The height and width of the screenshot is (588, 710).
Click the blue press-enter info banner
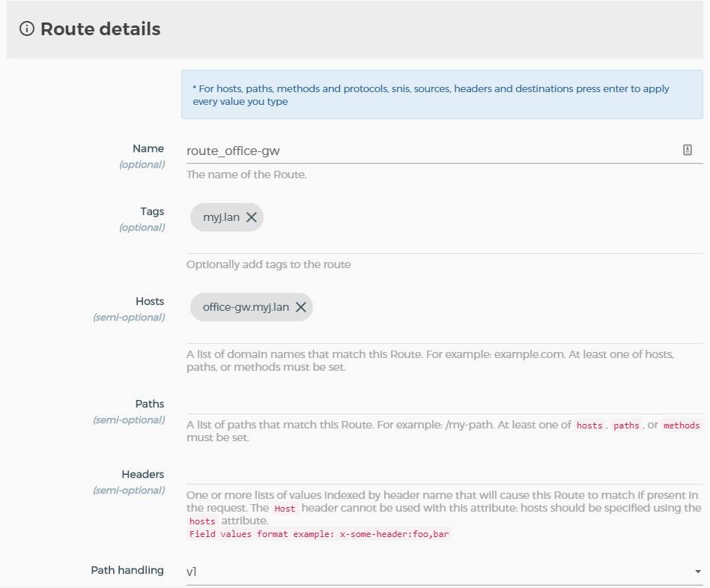pyautogui.click(x=441, y=94)
